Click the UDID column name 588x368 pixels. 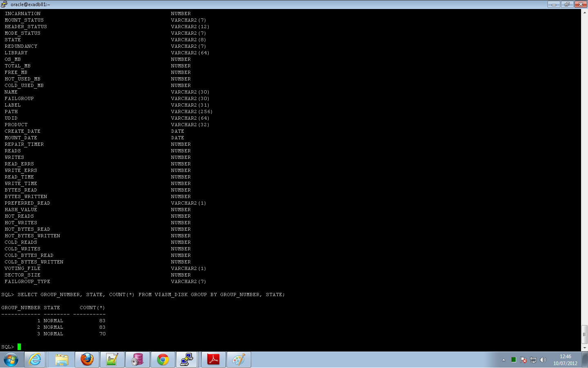point(11,118)
